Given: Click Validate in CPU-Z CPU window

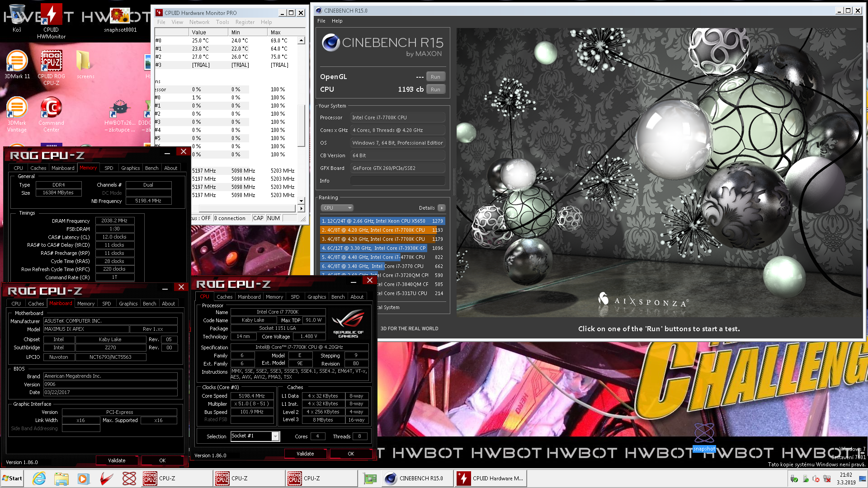Looking at the screenshot, I should pyautogui.click(x=305, y=454).
